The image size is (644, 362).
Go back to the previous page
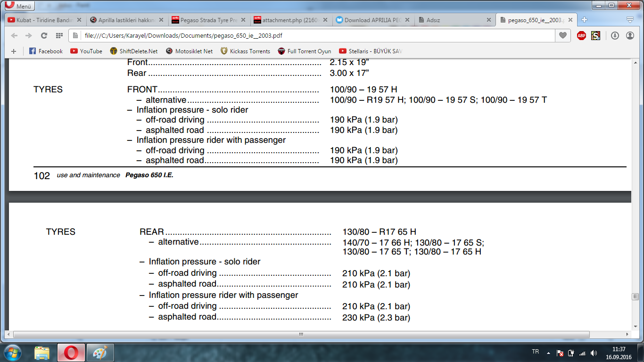pyautogui.click(x=14, y=36)
